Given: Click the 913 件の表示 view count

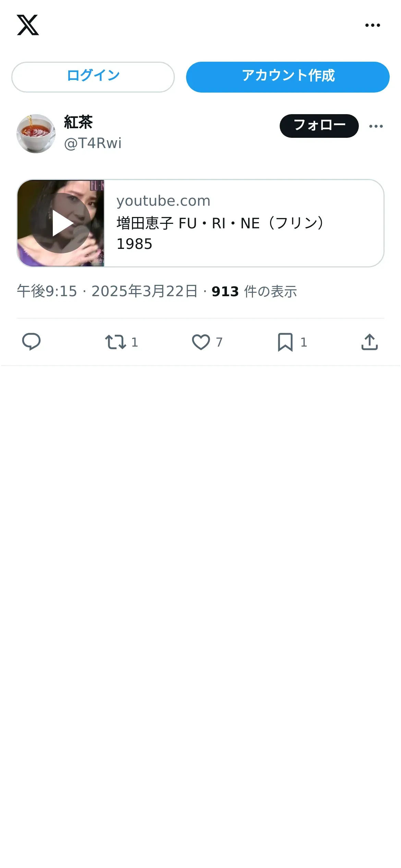Looking at the screenshot, I should coord(254,291).
